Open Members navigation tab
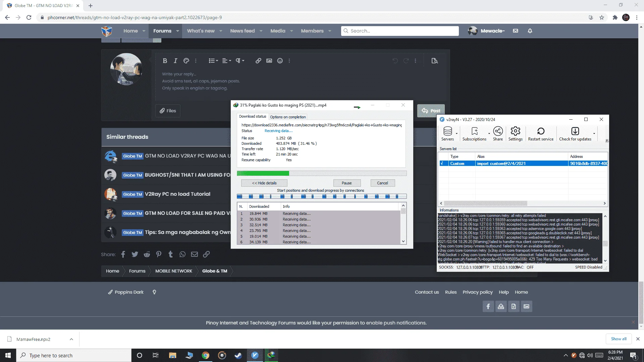The height and width of the screenshot is (362, 644). point(312,31)
